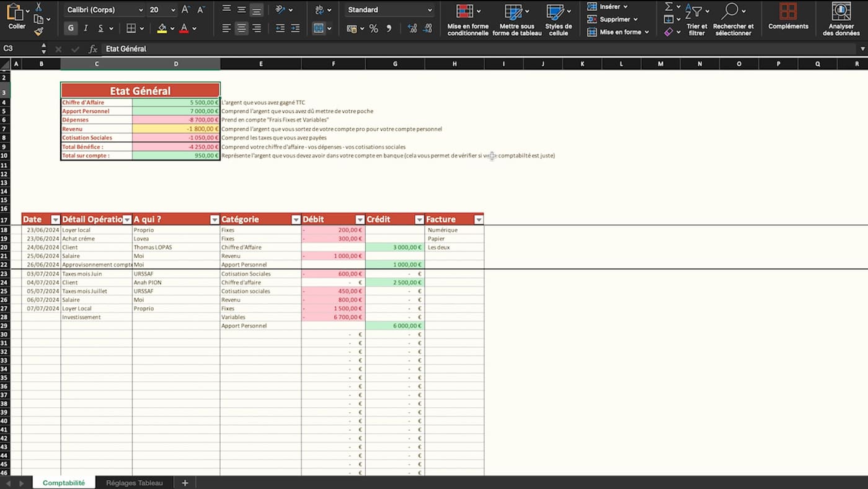The height and width of the screenshot is (489, 868).
Task: Open the Catégorie column filter dropdown
Action: 295,219
